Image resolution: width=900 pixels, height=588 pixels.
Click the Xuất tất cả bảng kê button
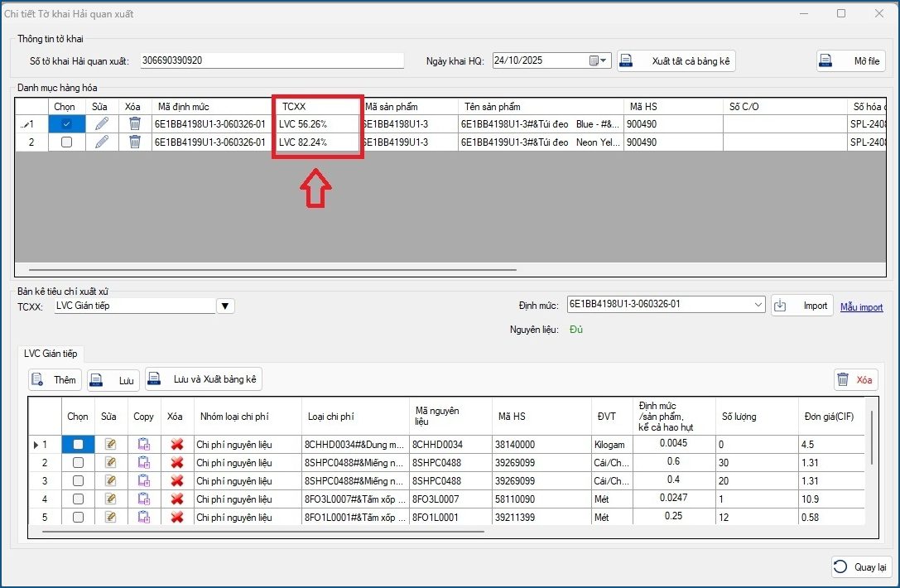(676, 61)
